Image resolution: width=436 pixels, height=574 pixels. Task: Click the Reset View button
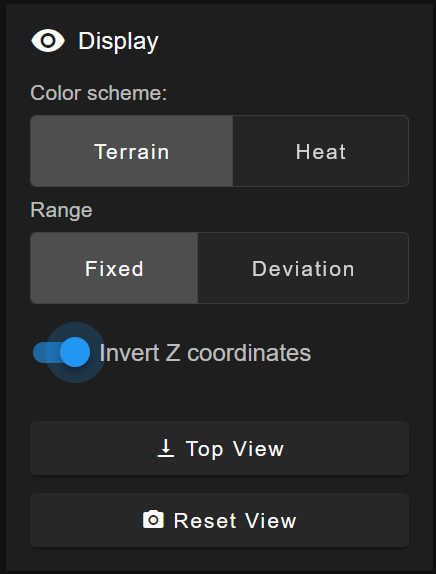[219, 520]
